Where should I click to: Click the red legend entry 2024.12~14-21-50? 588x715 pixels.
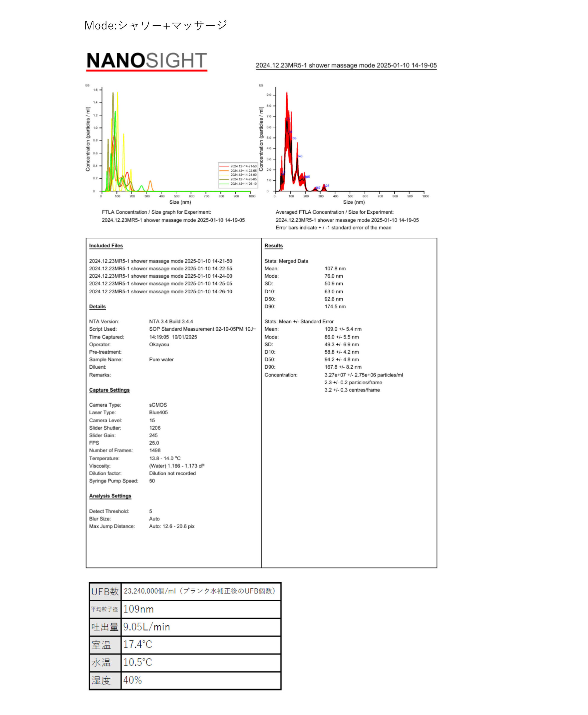(238, 166)
